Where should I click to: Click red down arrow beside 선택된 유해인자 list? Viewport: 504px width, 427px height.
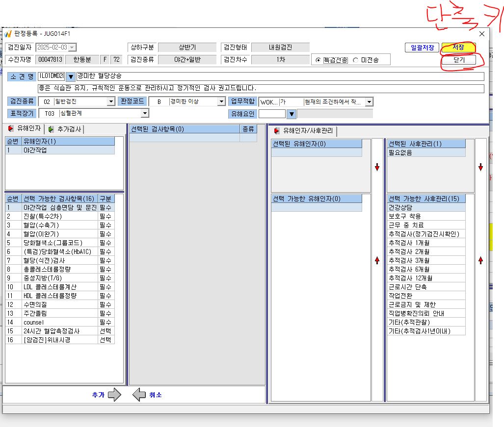click(377, 167)
